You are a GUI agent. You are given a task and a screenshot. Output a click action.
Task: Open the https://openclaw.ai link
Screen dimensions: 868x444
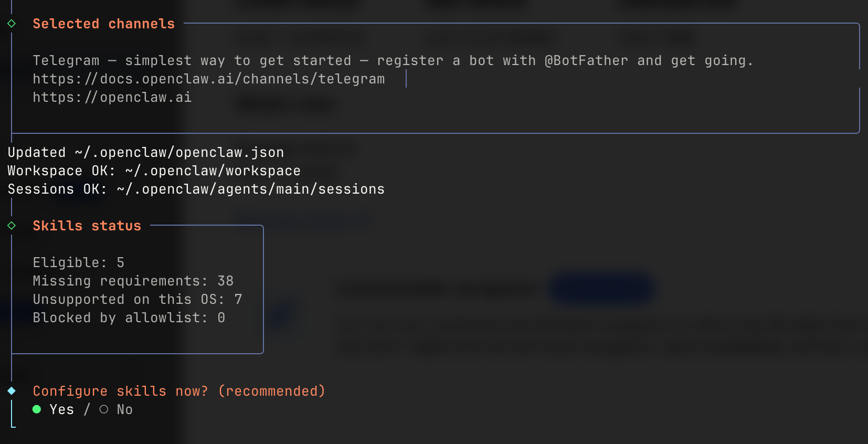click(112, 97)
